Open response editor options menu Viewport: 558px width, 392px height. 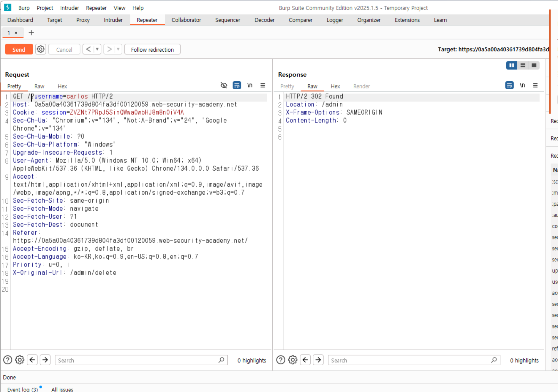click(x=535, y=85)
